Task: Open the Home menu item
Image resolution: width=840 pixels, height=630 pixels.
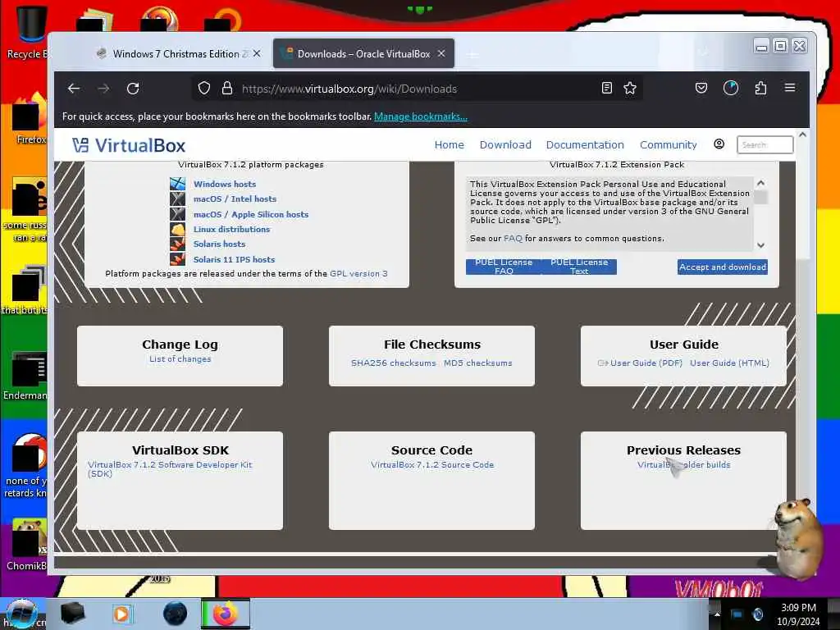Action: [x=449, y=144]
